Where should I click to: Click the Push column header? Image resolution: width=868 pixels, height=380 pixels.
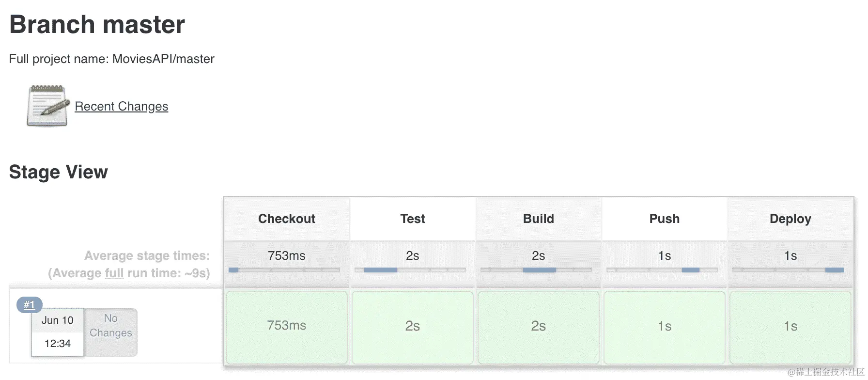tap(665, 219)
